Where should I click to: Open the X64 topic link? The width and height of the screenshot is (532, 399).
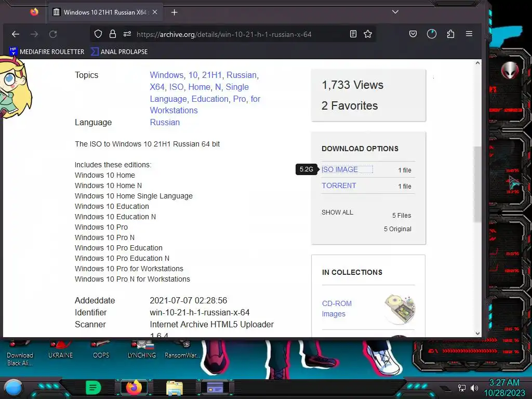(157, 87)
